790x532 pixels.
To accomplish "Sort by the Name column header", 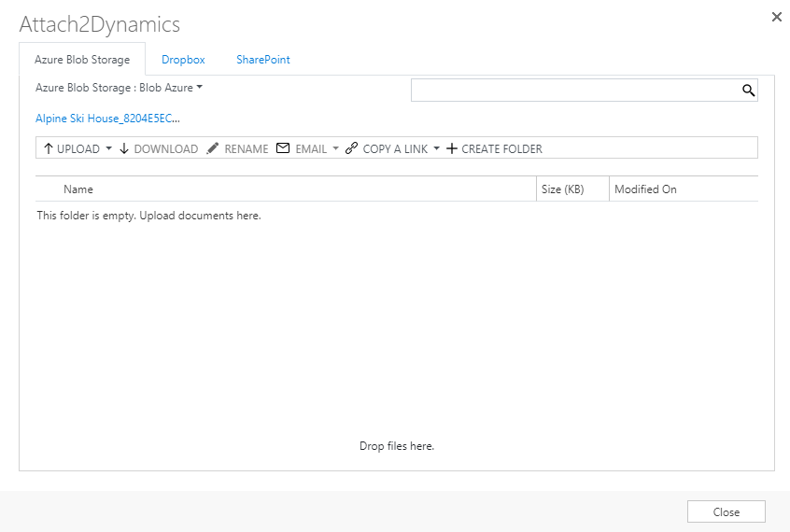I will pyautogui.click(x=78, y=189).
